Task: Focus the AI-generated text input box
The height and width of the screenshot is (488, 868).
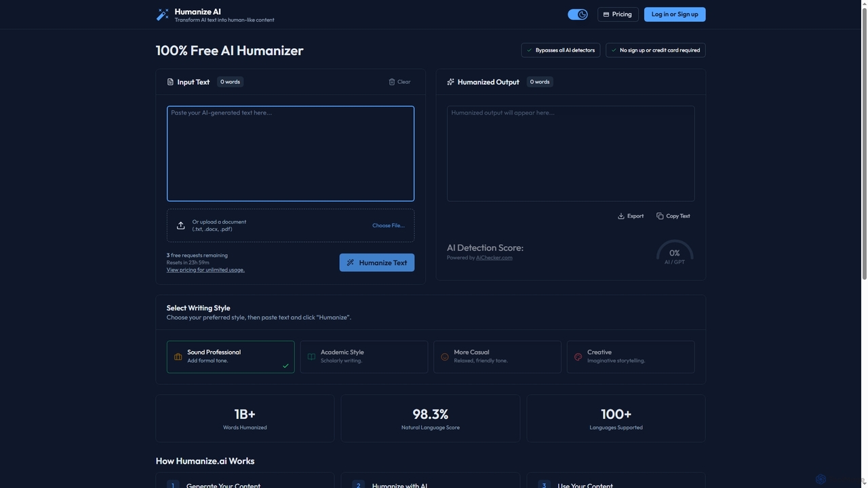Action: [x=290, y=153]
